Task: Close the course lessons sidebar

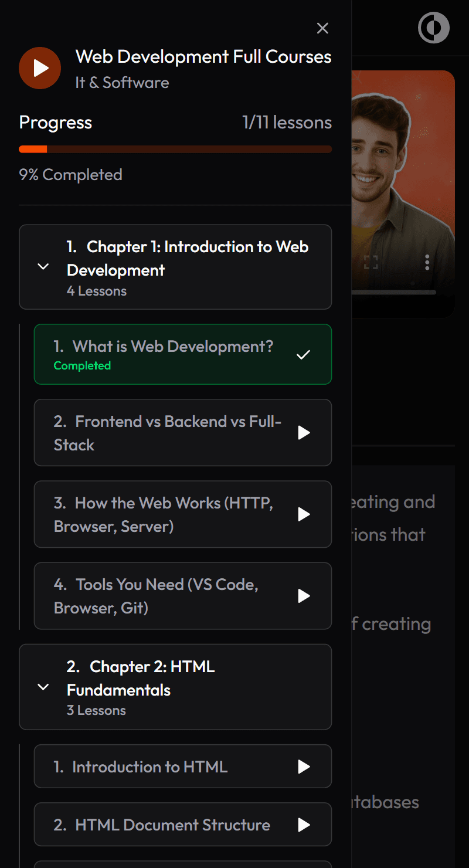Action: point(322,28)
